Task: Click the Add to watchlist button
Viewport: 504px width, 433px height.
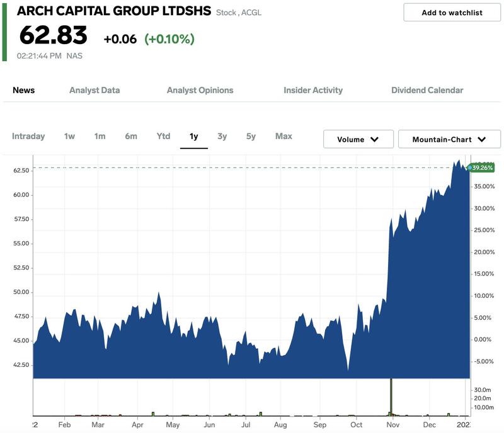Action: click(452, 13)
